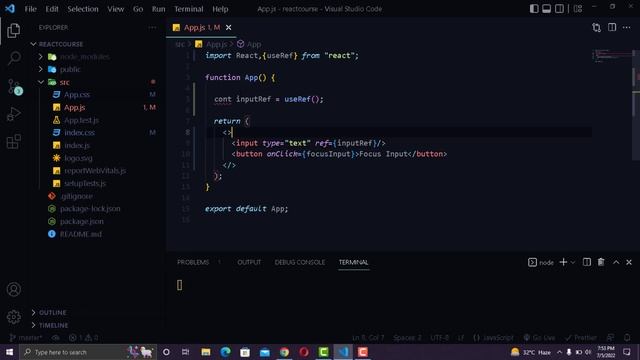The height and width of the screenshot is (360, 640).
Task: Open the Search view in activity bar
Action: (14, 58)
